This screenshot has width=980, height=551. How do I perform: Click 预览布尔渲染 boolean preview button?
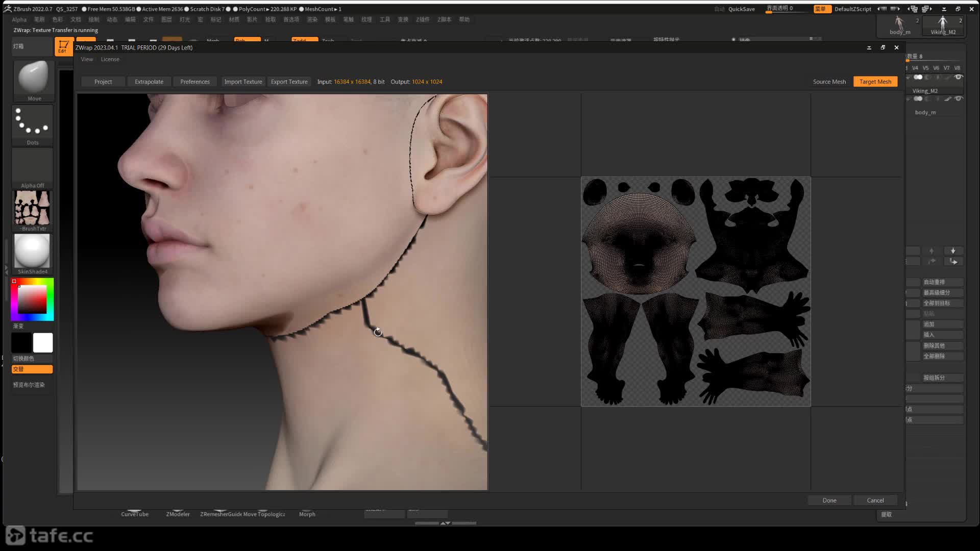coord(32,385)
